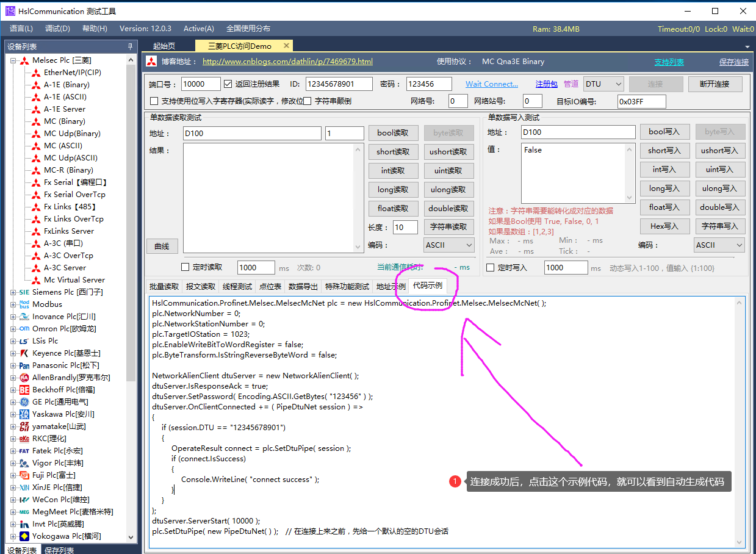
Task: Switch to the 代码示例 tab
Action: (428, 286)
